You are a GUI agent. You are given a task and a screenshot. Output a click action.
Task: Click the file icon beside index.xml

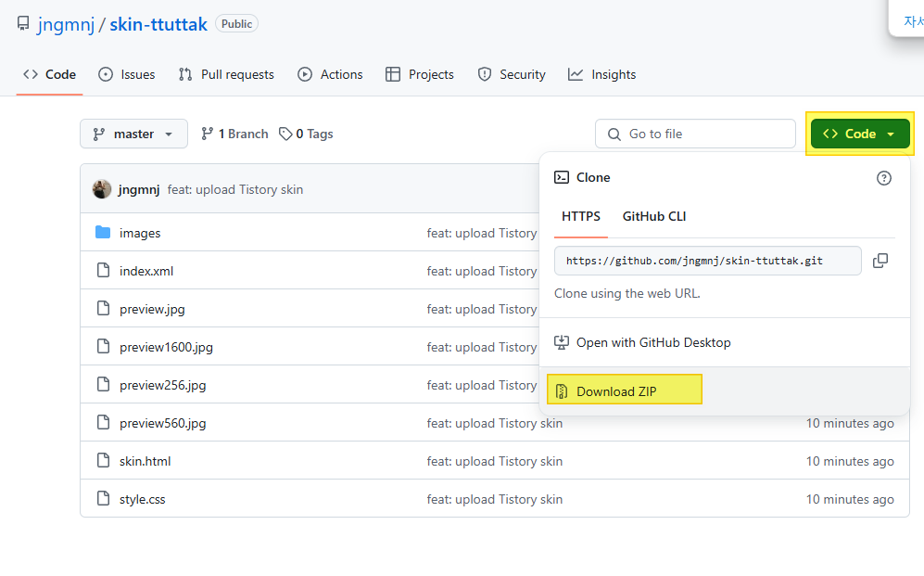click(103, 271)
